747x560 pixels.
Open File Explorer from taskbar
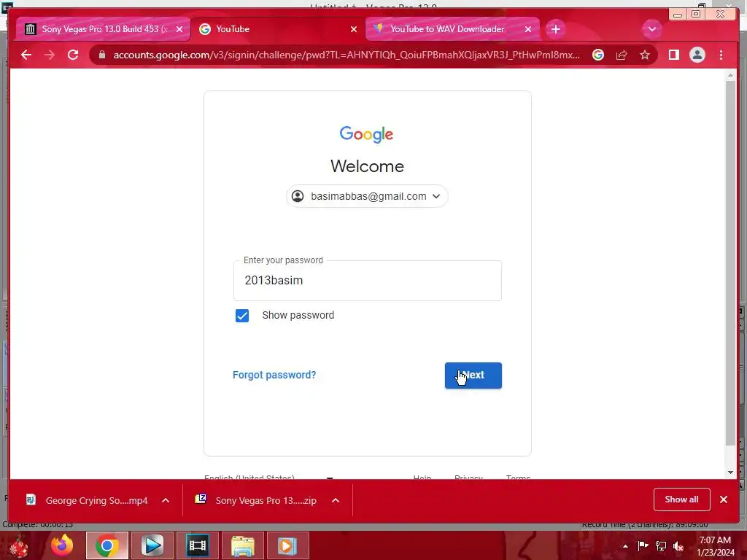tap(242, 545)
